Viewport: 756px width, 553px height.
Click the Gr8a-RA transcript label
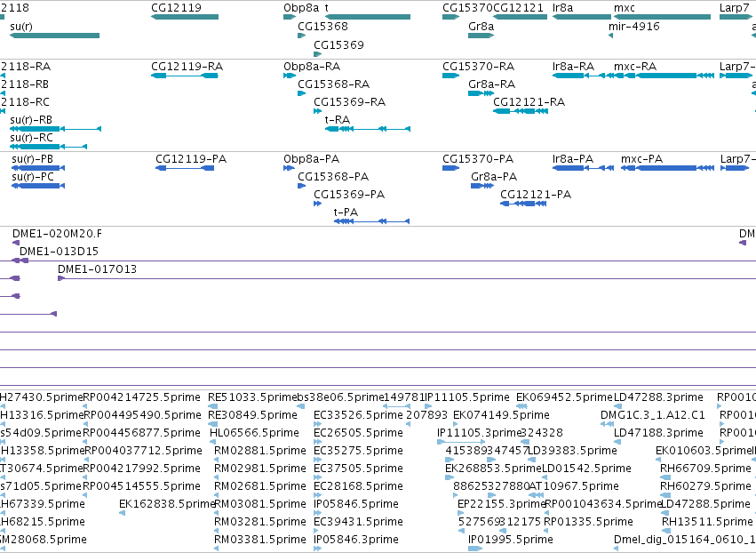(491, 84)
